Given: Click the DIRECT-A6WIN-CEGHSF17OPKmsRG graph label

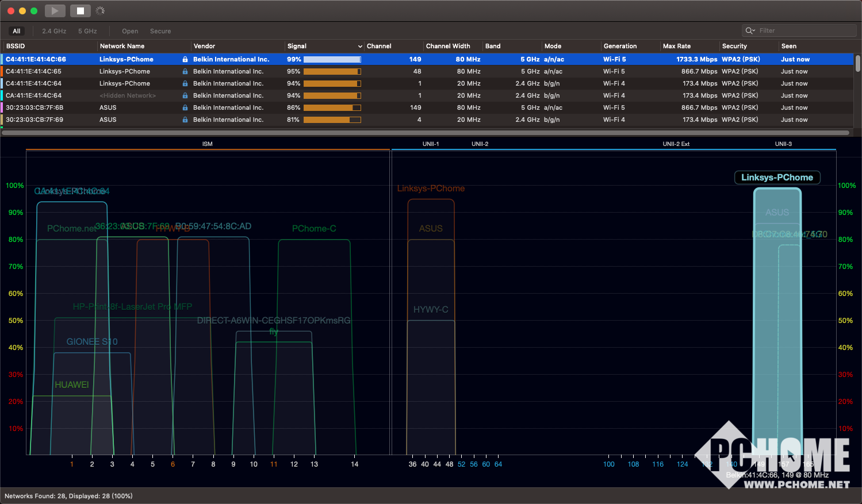Looking at the screenshot, I should 274,321.
